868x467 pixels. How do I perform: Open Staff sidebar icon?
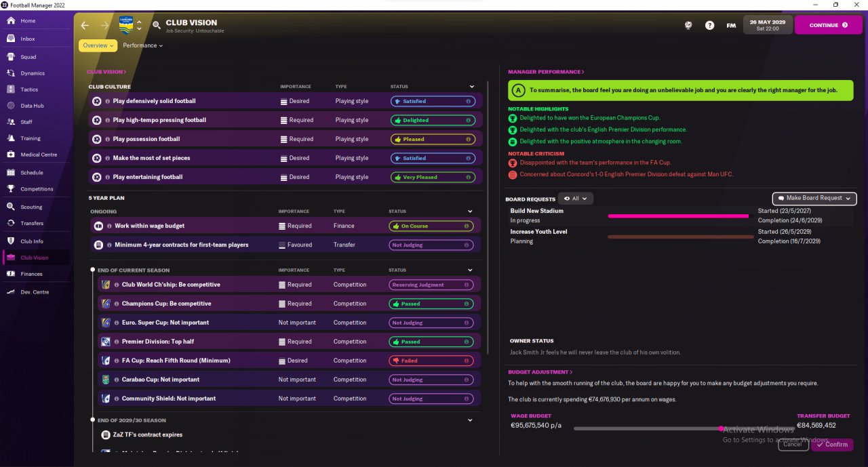tap(11, 122)
